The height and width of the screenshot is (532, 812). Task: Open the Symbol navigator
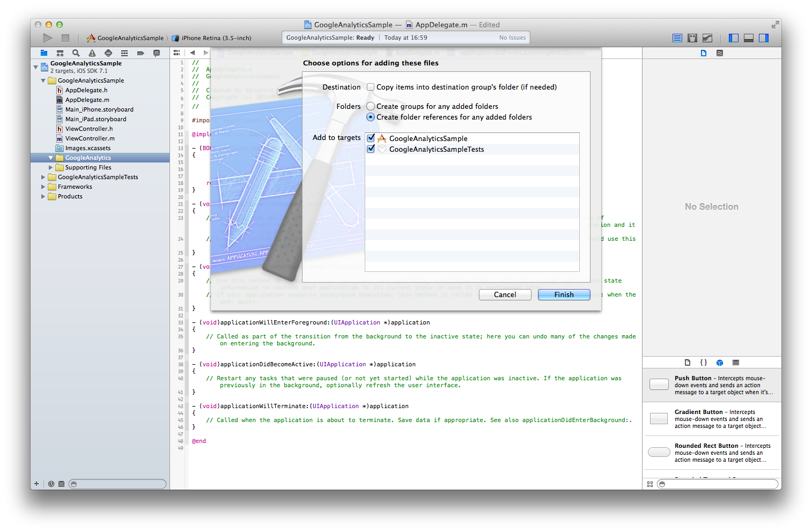tap(60, 53)
